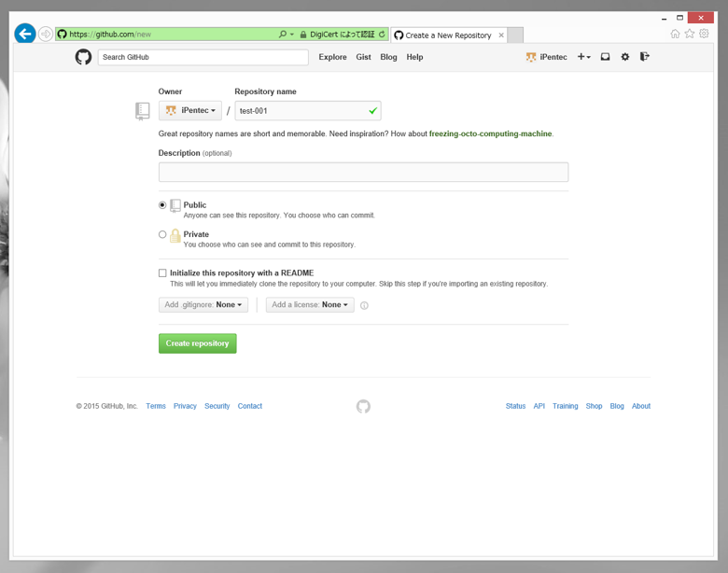
Task: Open favorites star icon
Action: (x=690, y=34)
